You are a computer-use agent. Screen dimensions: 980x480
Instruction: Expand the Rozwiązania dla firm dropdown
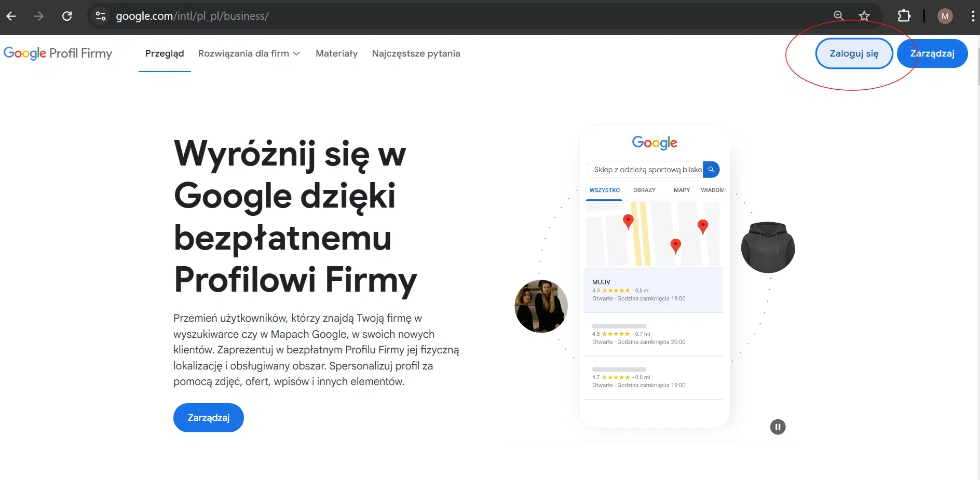(x=249, y=53)
